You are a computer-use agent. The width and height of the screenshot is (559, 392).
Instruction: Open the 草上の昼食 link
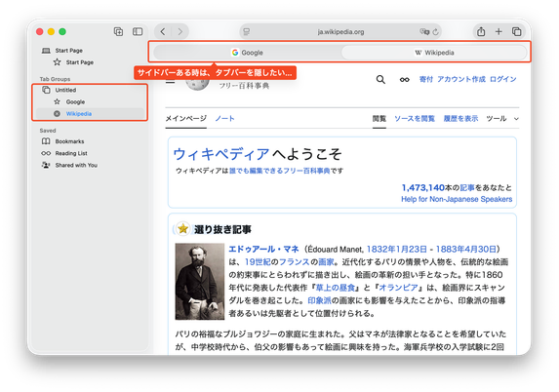click(336, 288)
